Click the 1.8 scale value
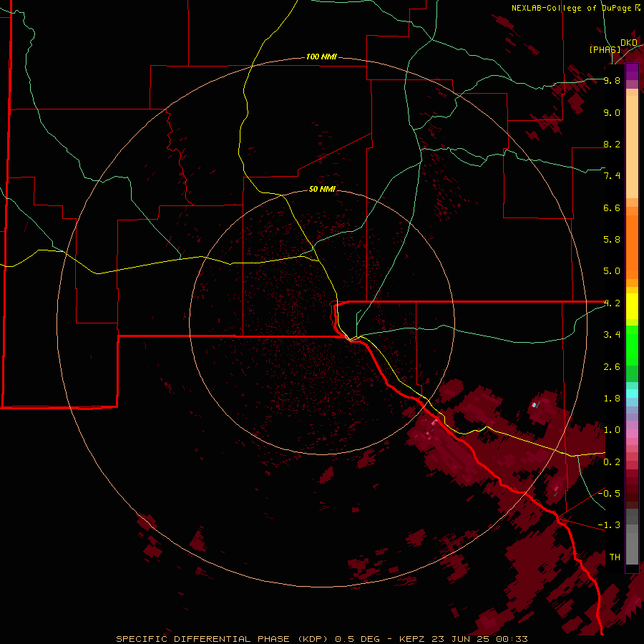Viewport: 644px width, 644px height. 612,399
